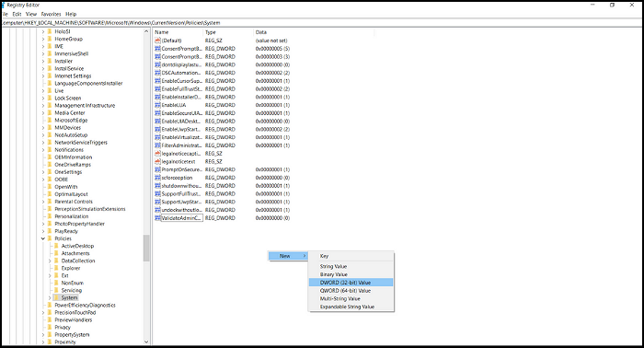Expand the Lock Screen key node
Viewport: 644px width, 348px height.
[43, 98]
